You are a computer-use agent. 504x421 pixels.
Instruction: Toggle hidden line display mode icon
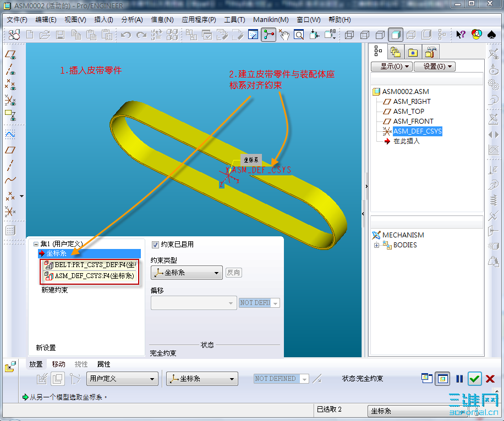(365, 35)
